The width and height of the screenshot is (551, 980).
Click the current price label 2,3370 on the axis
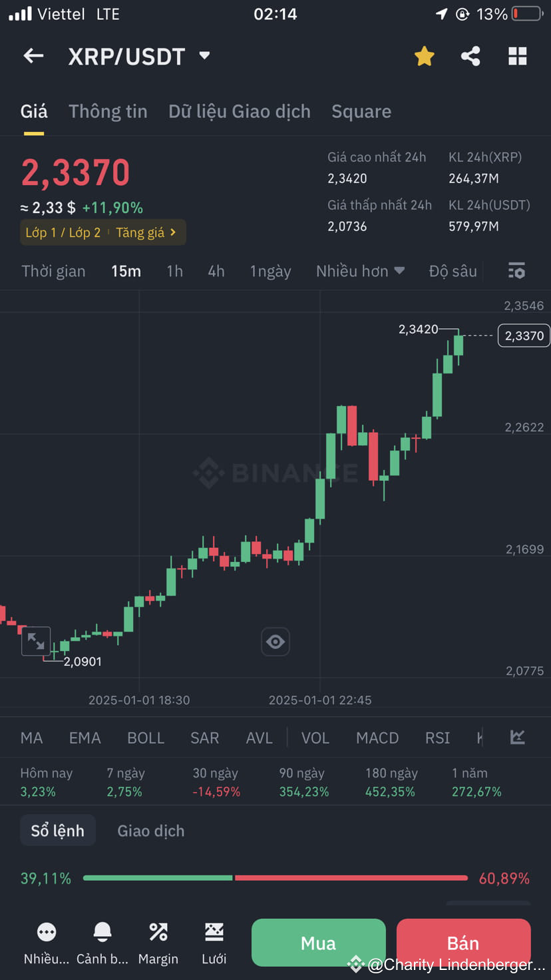click(524, 336)
